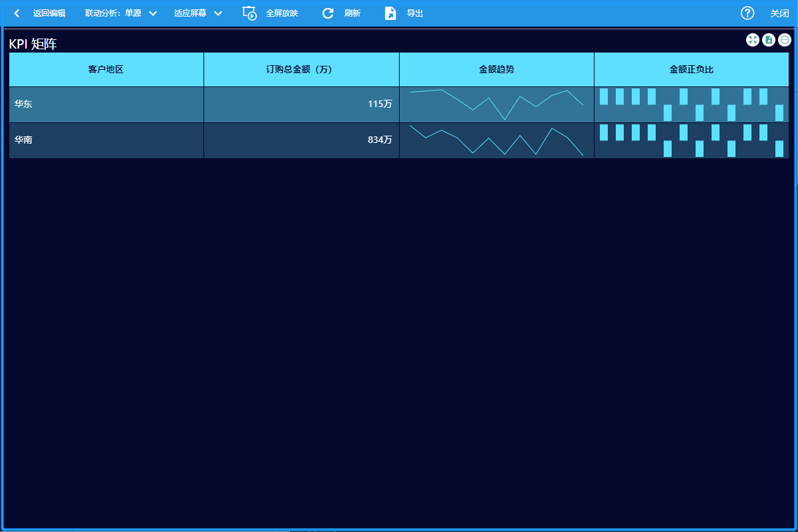Click the 刷新 refresh icon

(328, 13)
